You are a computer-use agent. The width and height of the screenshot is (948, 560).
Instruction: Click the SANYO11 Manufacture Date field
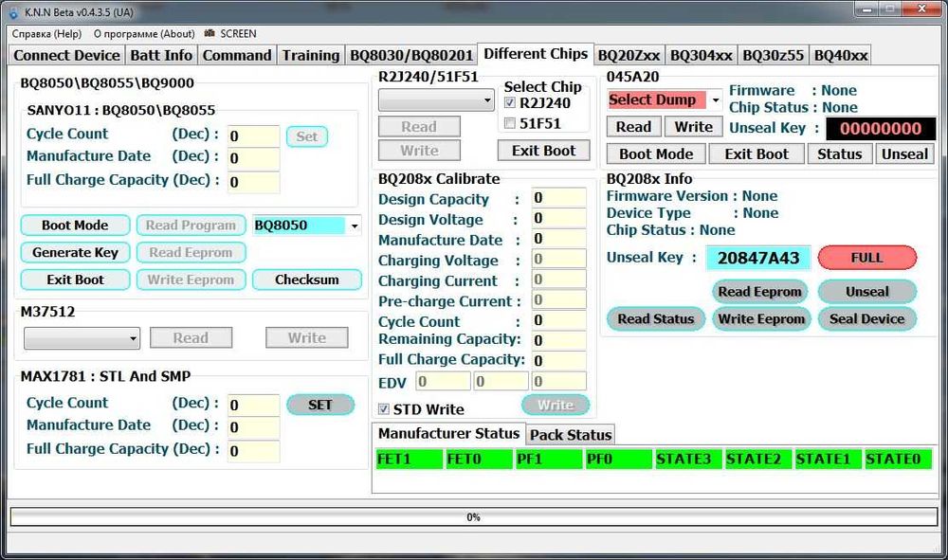[253, 158]
